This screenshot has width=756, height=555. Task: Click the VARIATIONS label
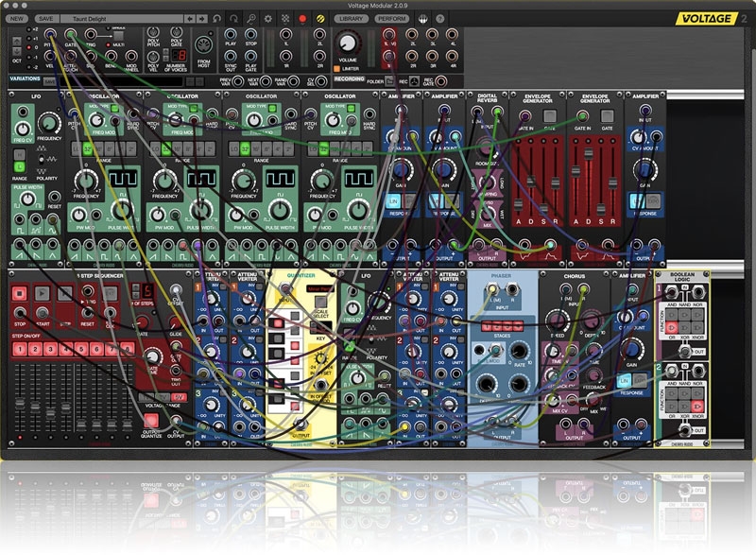25,78
